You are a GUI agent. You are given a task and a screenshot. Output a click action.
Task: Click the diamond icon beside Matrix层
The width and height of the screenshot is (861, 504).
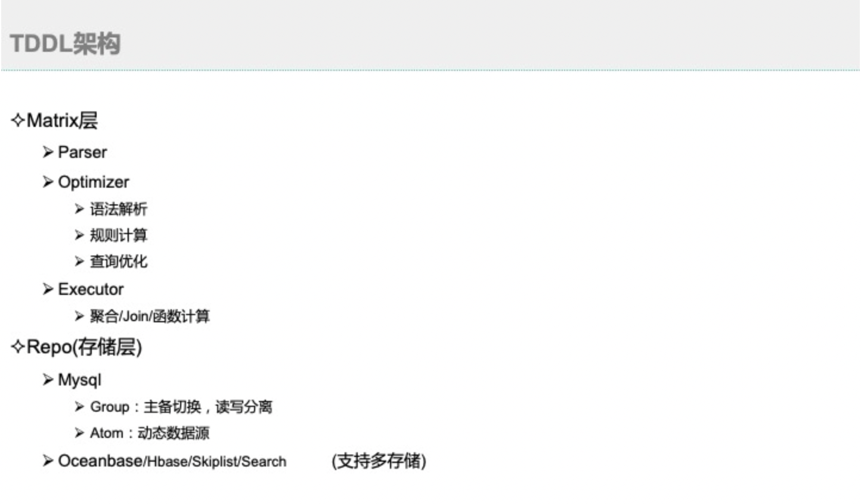pos(17,120)
